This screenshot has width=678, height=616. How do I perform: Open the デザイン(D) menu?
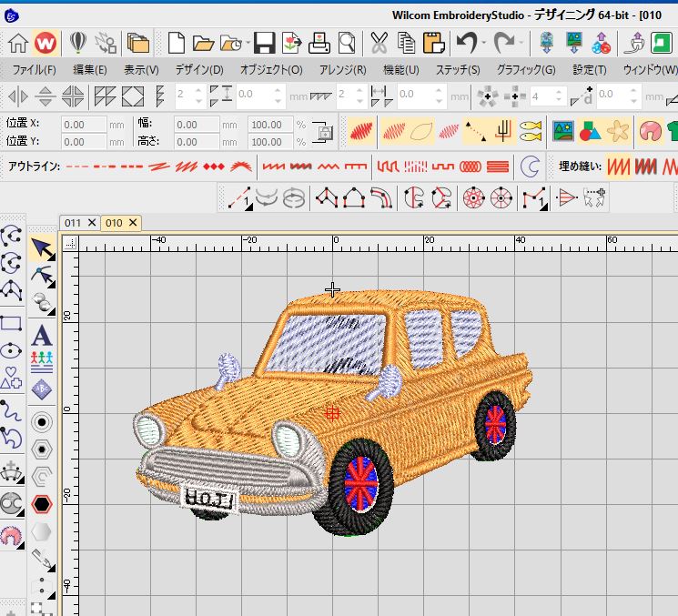pos(199,69)
